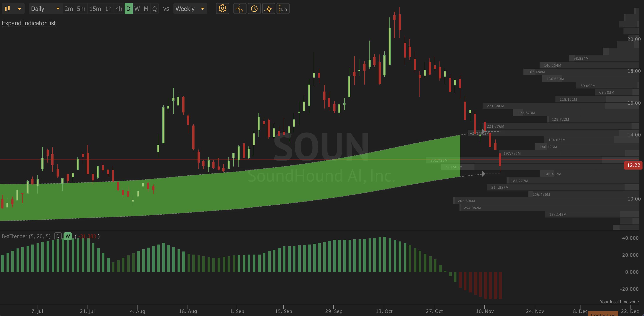The image size is (644, 316).
Task: Open the Weekly comparison dropdown
Action: tap(190, 9)
